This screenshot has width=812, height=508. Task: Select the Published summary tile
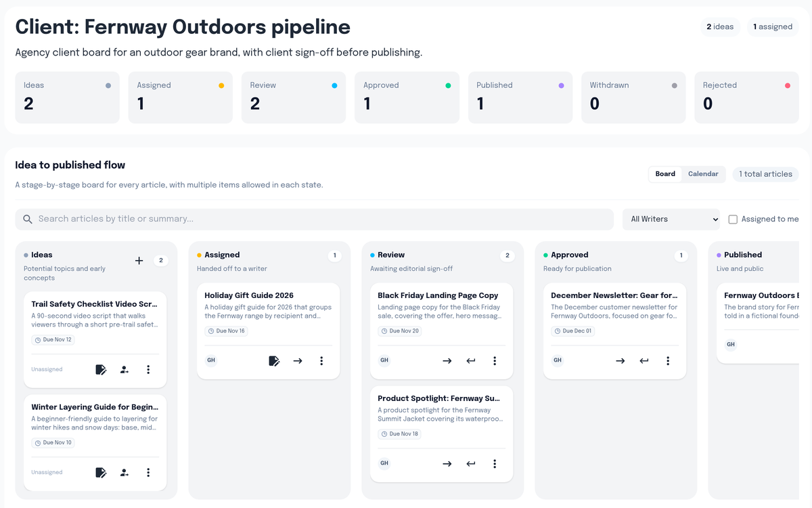pyautogui.click(x=520, y=98)
